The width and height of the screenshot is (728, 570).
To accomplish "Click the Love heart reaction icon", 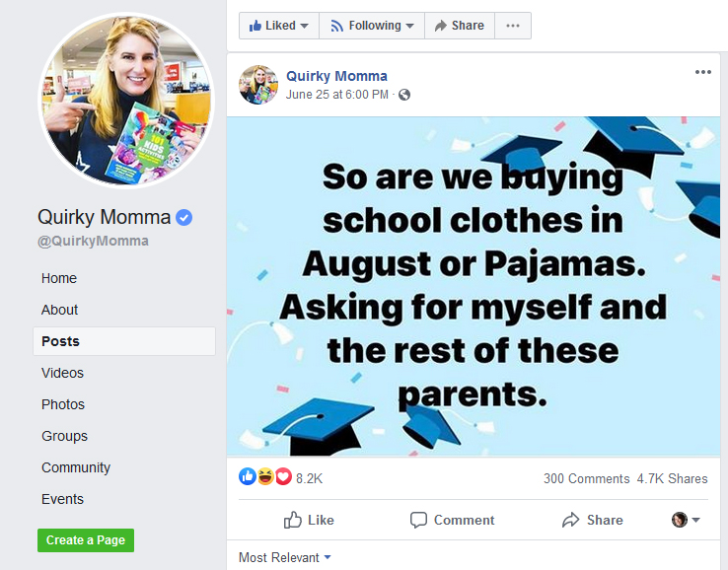I will click(x=283, y=478).
